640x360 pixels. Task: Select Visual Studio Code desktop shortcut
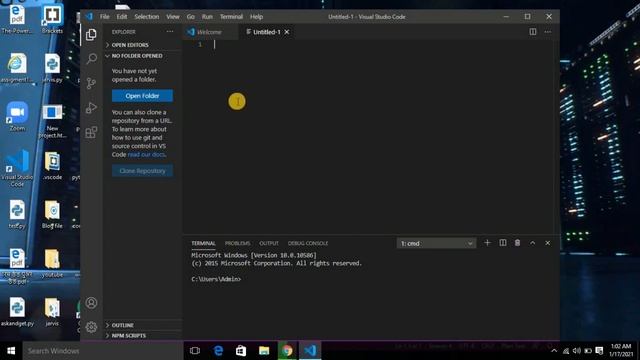click(17, 168)
